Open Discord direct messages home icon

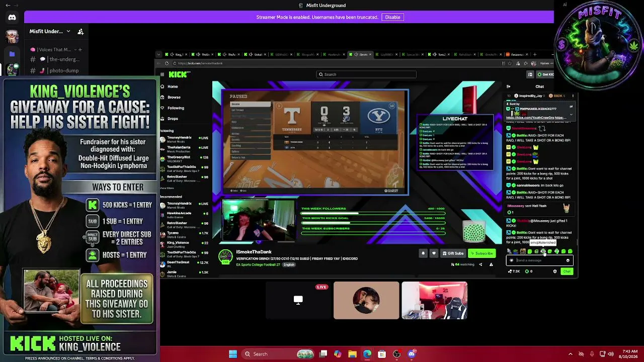pyautogui.click(x=12, y=18)
